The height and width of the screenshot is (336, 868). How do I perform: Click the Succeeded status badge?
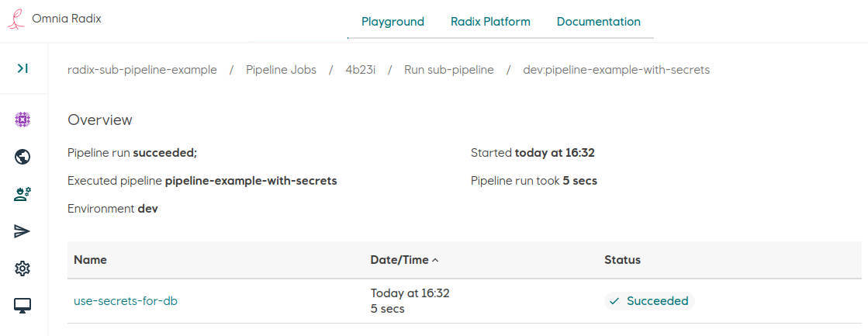(x=648, y=301)
